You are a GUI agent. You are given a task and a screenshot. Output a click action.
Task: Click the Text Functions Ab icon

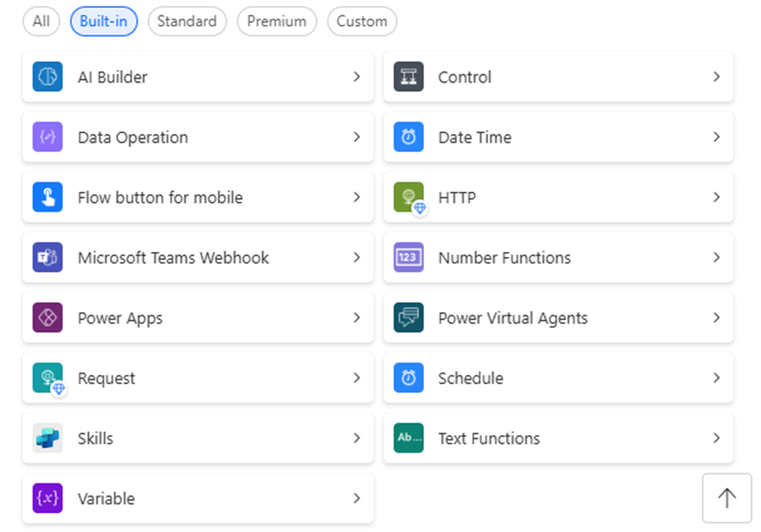408,437
